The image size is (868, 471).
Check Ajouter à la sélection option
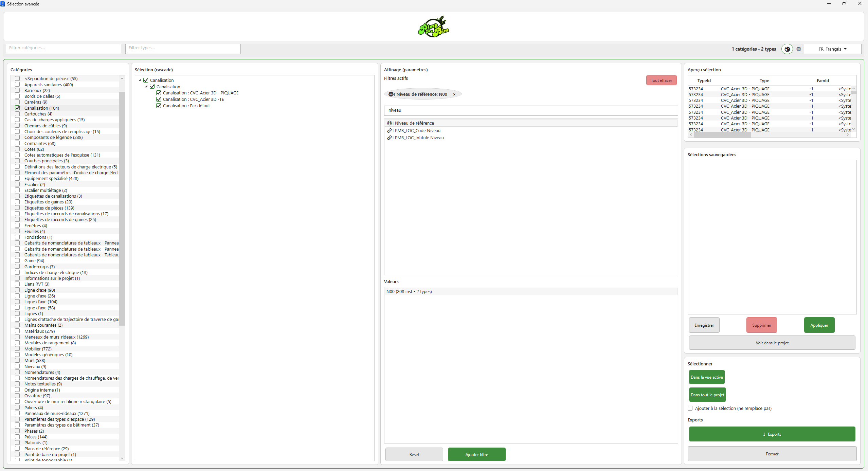[x=690, y=408]
